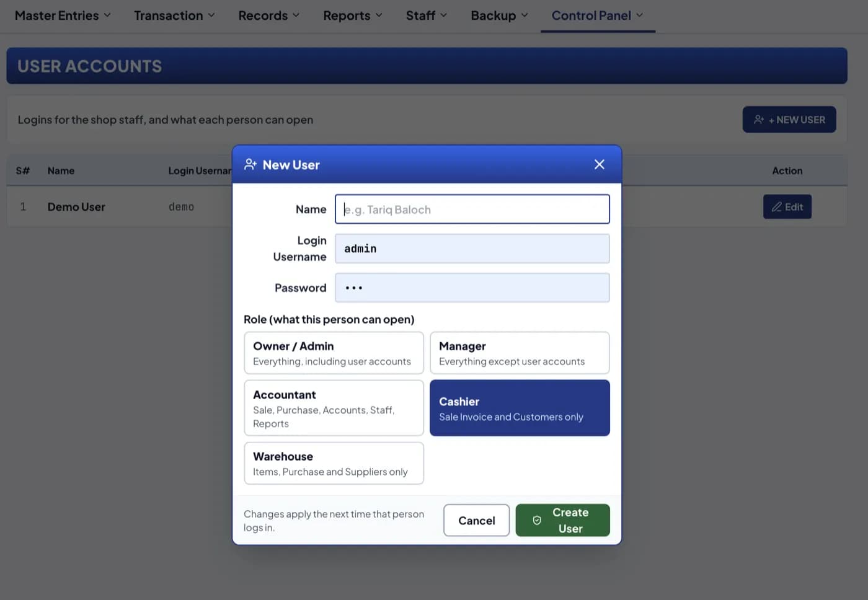Edit the Demo User account
The height and width of the screenshot is (600, 868).
[787, 207]
